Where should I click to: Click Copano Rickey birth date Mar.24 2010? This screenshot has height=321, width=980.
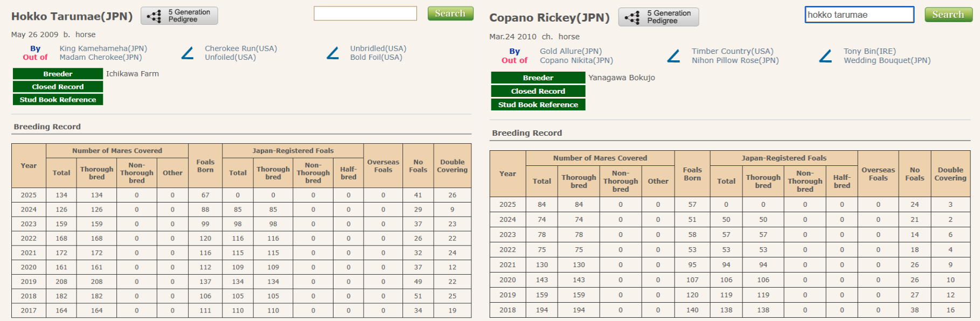coord(513,37)
